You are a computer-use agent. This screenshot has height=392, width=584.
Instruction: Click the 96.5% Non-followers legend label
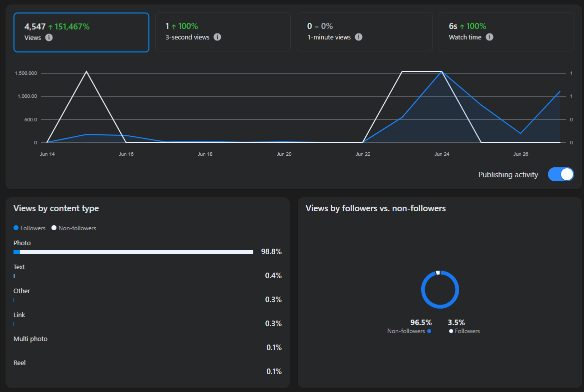click(x=409, y=327)
